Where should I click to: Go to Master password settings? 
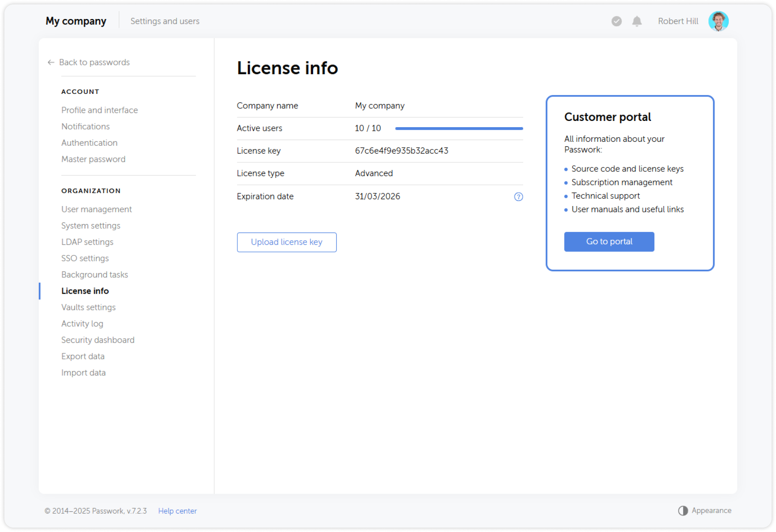click(93, 159)
